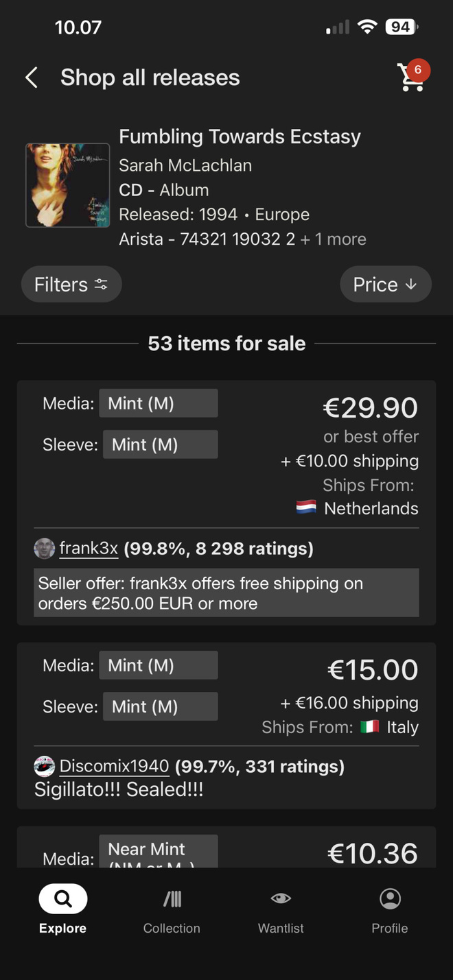The width and height of the screenshot is (453, 980).
Task: Tap Discomix1940 seller avatar
Action: tap(45, 766)
